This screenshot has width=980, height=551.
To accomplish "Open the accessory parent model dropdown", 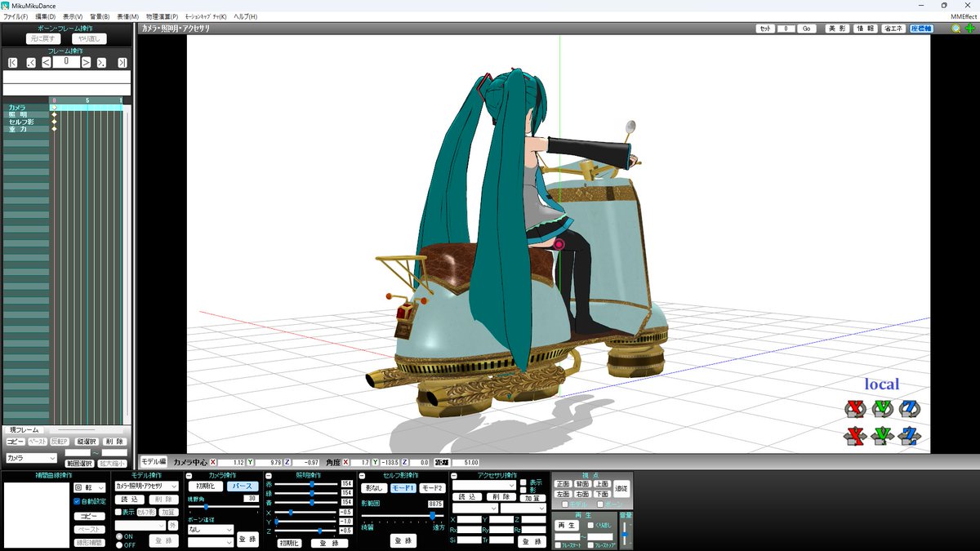I will click(475, 508).
